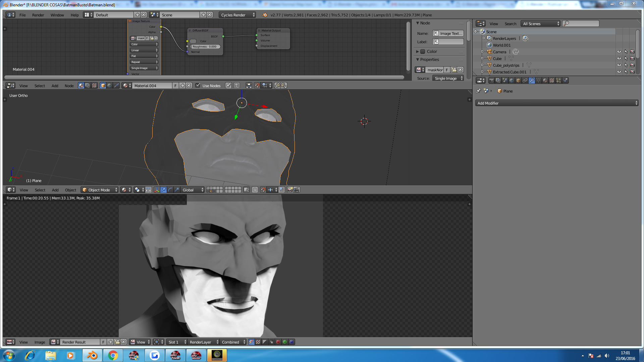Copy selected nodes to clipboard
The width and height of the screenshot is (644, 362).
(277, 85)
